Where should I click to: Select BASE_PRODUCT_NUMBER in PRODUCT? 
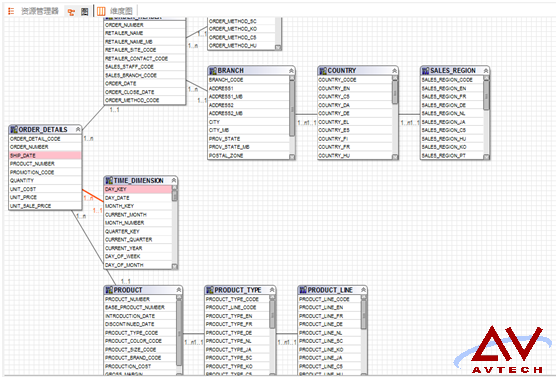point(140,307)
